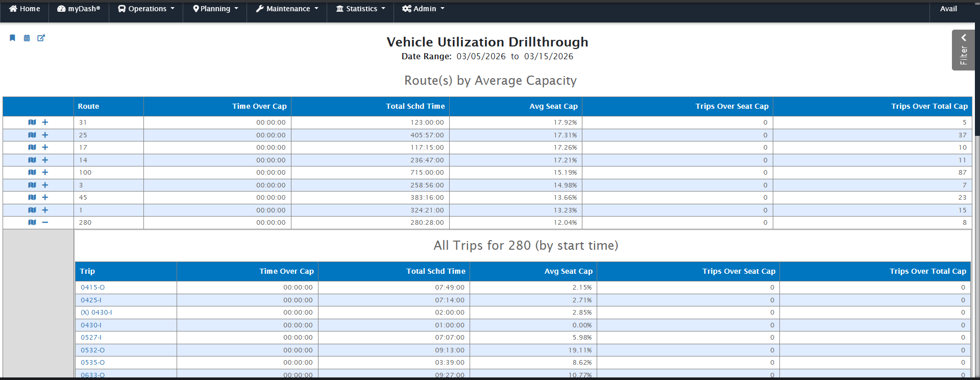This screenshot has width=980, height=380.
Task: Go to the Home page
Action: point(24,9)
